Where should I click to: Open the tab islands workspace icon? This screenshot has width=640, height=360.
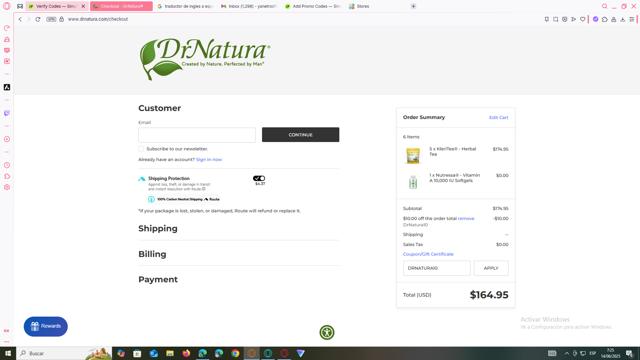(x=20, y=6)
